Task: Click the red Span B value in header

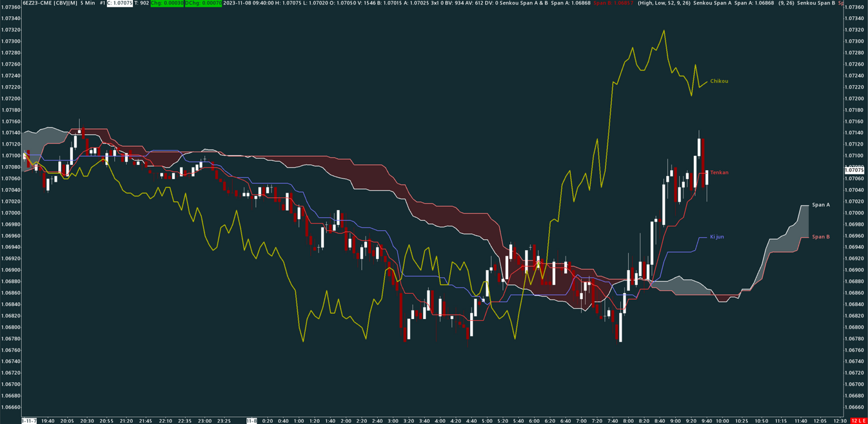Action: click(613, 3)
